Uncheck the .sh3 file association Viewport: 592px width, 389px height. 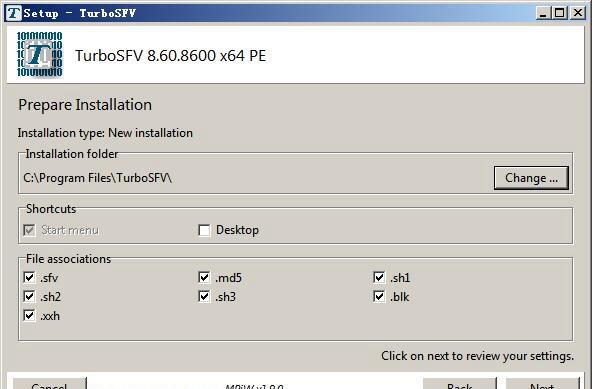(204, 296)
